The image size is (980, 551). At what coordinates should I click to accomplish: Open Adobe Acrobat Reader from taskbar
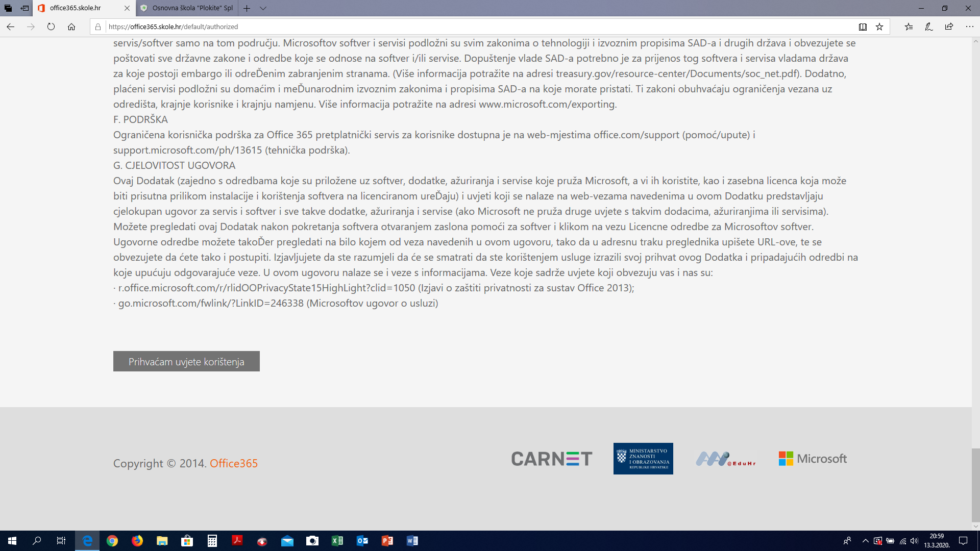click(237, 541)
